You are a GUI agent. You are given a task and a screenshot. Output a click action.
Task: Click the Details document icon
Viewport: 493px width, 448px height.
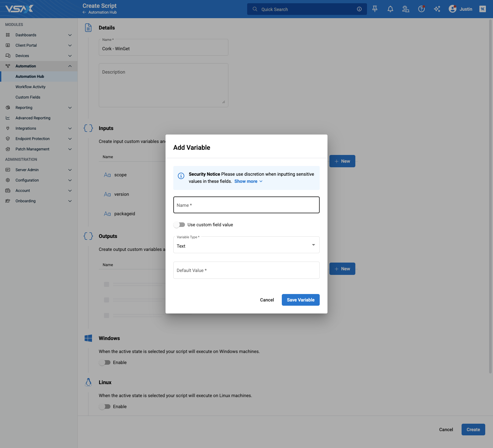point(88,28)
